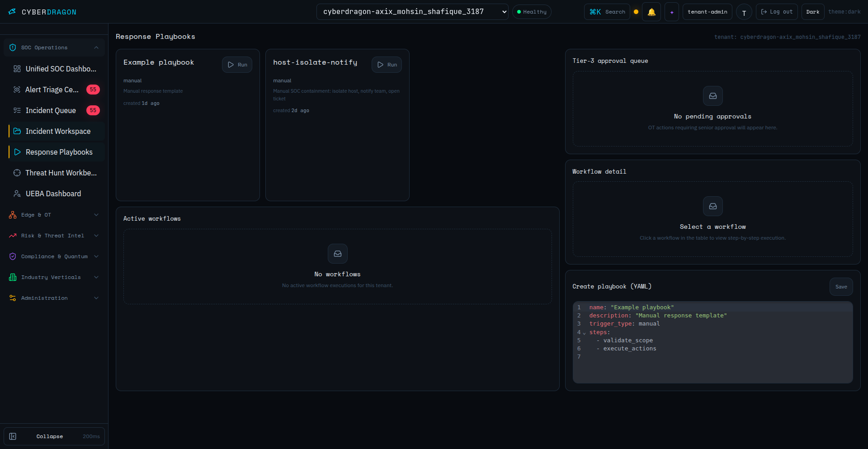This screenshot has width=868, height=449.
Task: Click the inbox icon in Active workflows
Action: click(x=338, y=254)
